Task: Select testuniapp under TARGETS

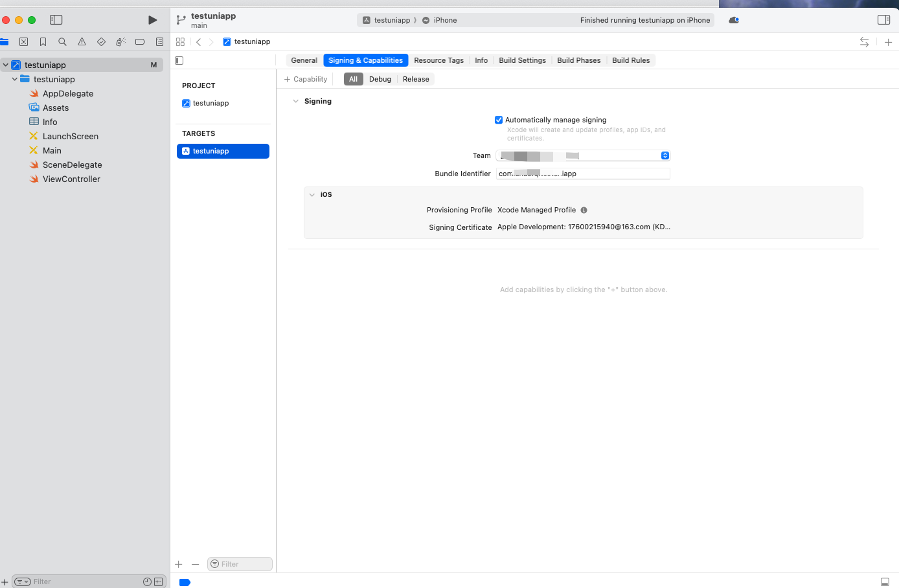Action: pyautogui.click(x=223, y=151)
